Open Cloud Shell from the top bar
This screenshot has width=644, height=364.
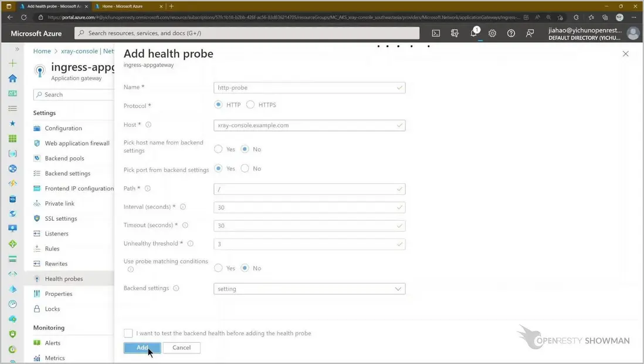(x=436, y=33)
